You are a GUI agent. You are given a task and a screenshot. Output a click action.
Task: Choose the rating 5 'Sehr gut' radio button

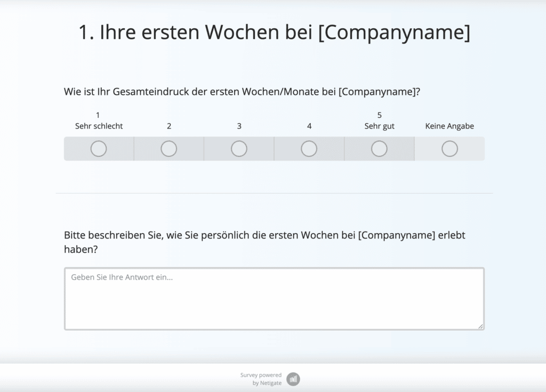(x=379, y=149)
